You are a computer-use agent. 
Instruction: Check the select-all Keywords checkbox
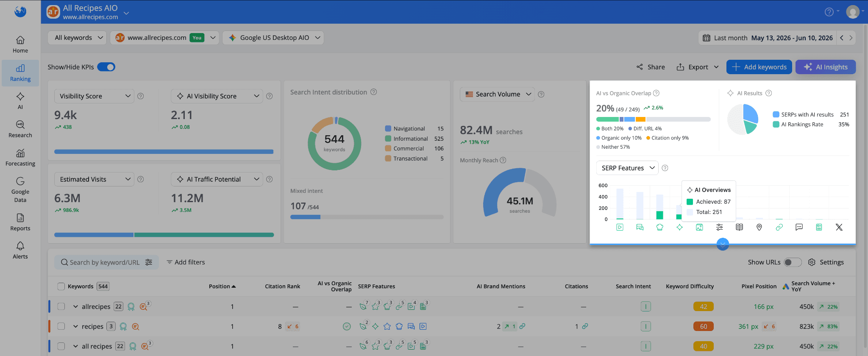point(61,286)
